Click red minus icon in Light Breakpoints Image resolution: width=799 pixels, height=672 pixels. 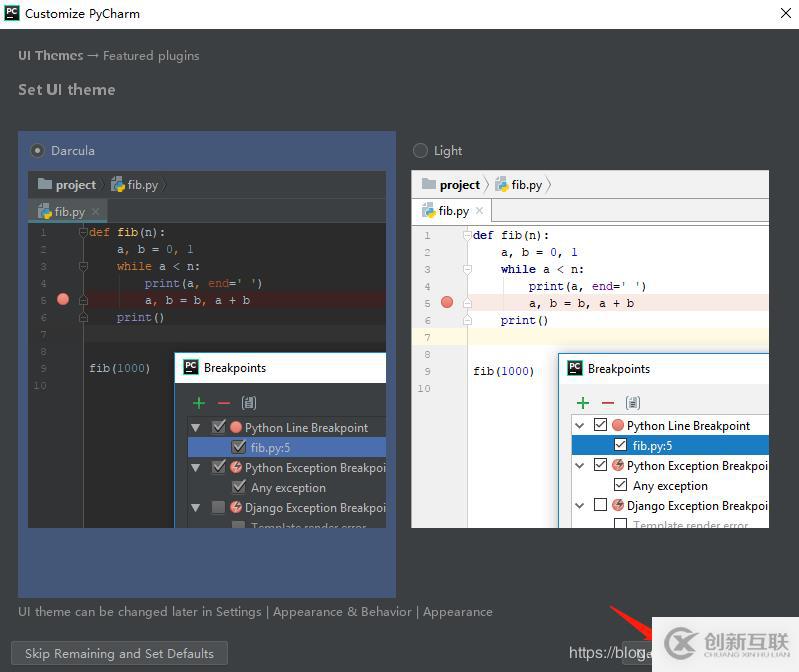(608, 403)
